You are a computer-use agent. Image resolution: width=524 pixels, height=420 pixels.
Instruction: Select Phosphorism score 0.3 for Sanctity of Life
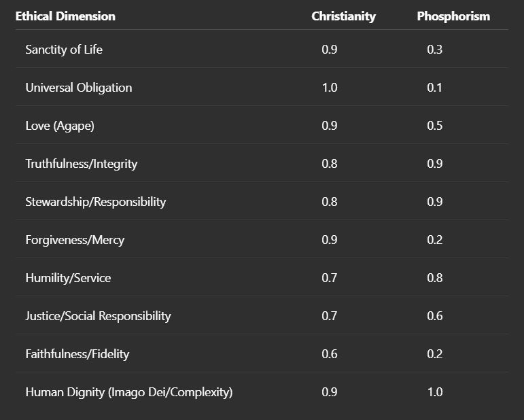pyautogui.click(x=435, y=50)
